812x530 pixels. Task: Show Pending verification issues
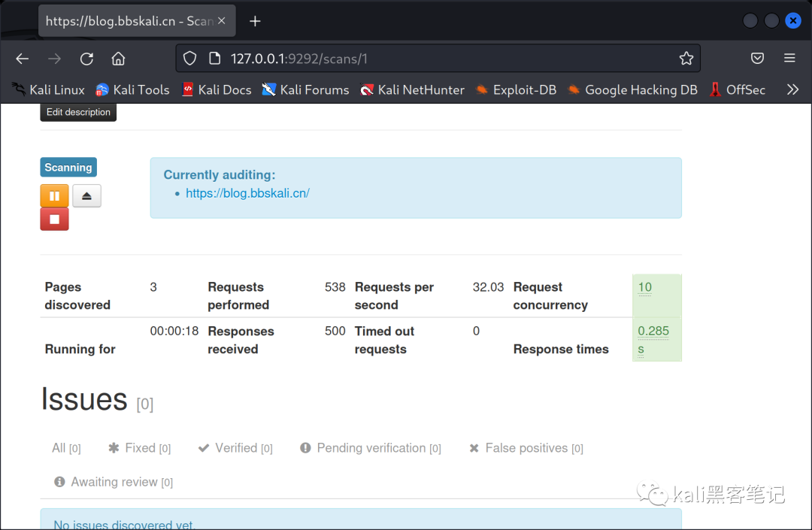(x=371, y=448)
